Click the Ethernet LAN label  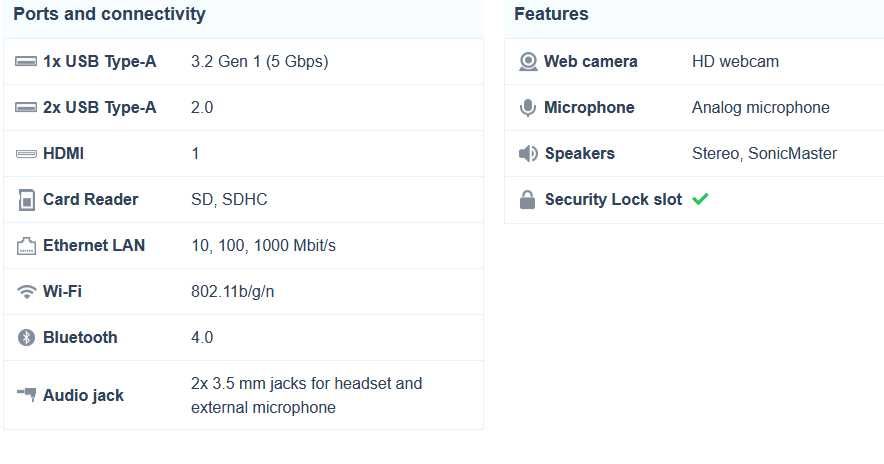94,246
